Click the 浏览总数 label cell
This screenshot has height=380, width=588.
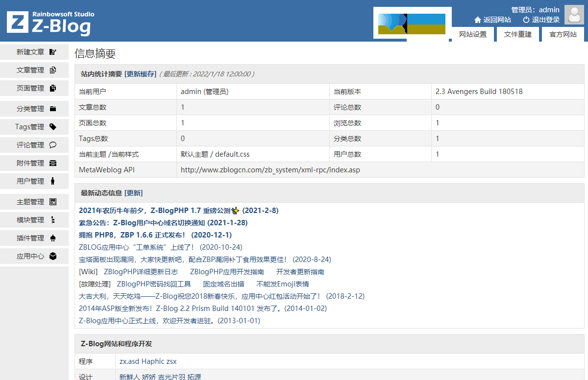tap(380, 123)
